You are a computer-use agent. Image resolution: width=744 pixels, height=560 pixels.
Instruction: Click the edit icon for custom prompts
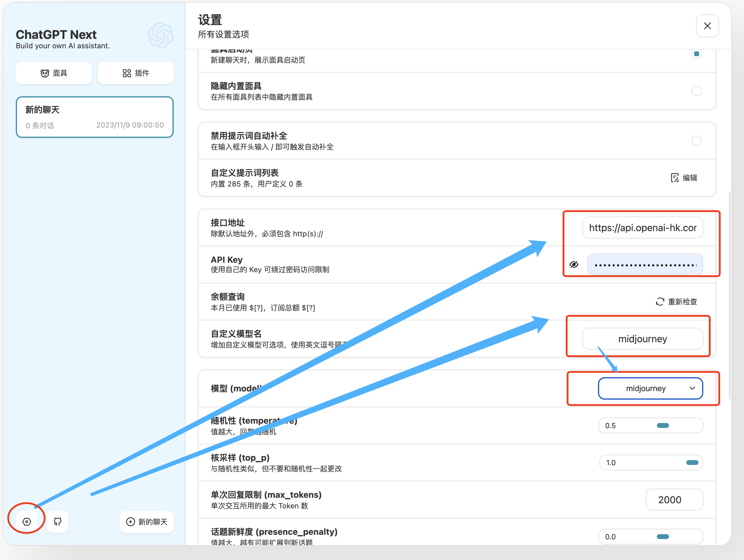tap(674, 178)
